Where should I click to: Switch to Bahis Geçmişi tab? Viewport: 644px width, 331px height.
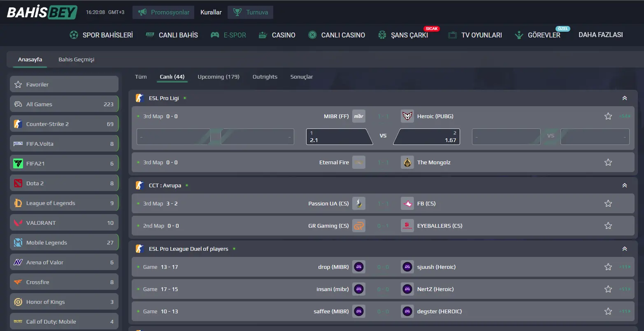click(x=77, y=59)
